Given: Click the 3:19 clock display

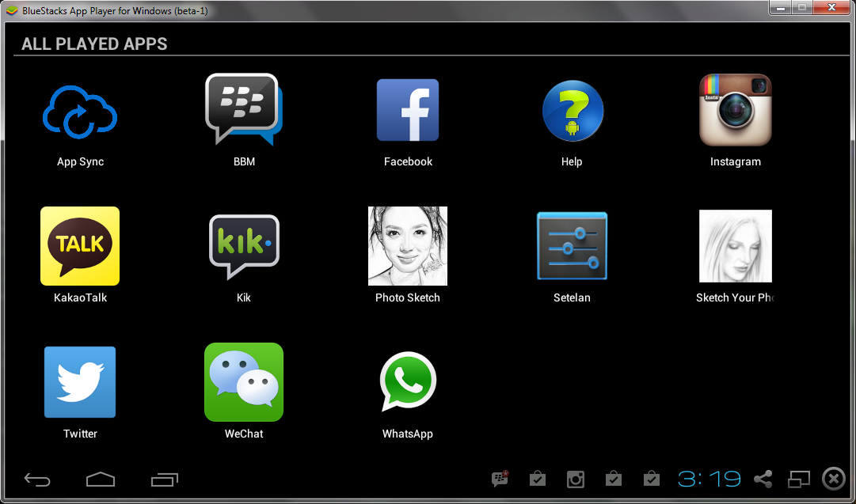Looking at the screenshot, I should [709, 479].
